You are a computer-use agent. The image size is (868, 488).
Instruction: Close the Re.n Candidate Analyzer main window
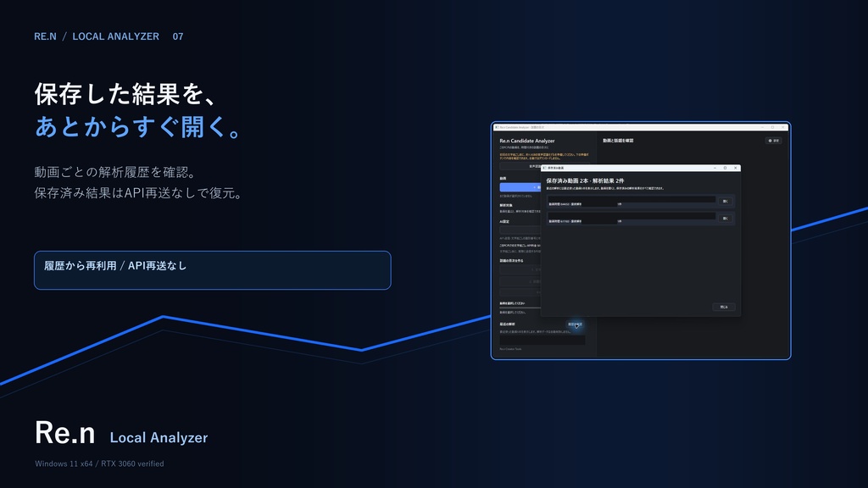pos(783,127)
